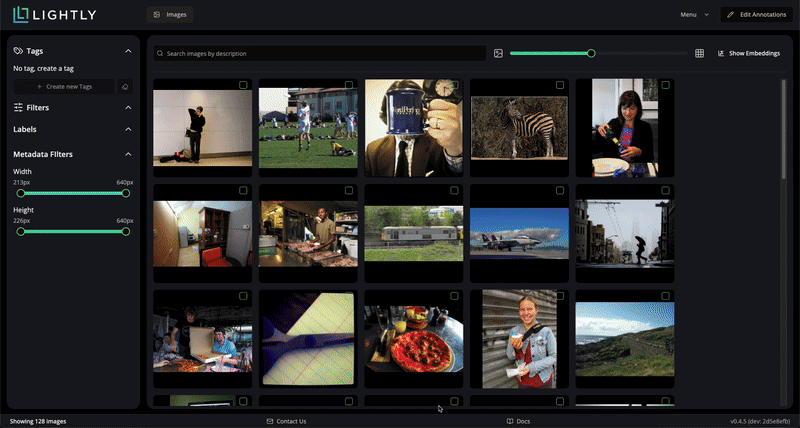Screen dimensions: 800x428
Task: Select checkbox on coastal landscape image
Action: tap(666, 296)
